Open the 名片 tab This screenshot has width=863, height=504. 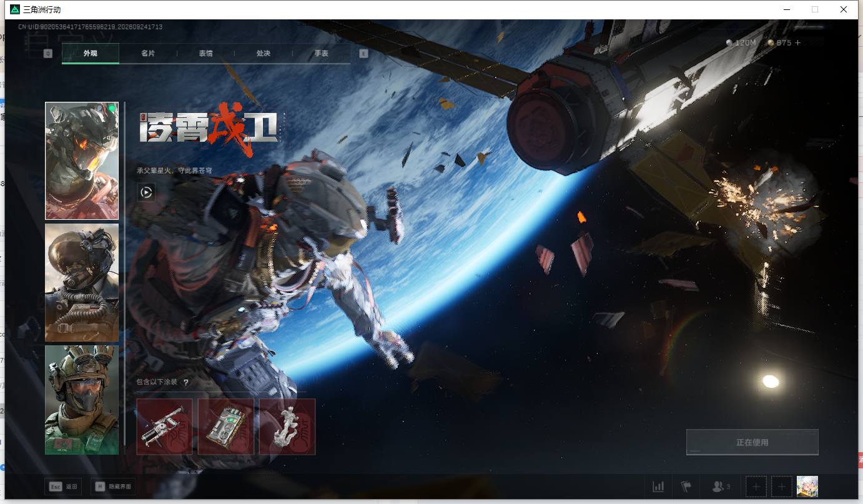tap(148, 54)
